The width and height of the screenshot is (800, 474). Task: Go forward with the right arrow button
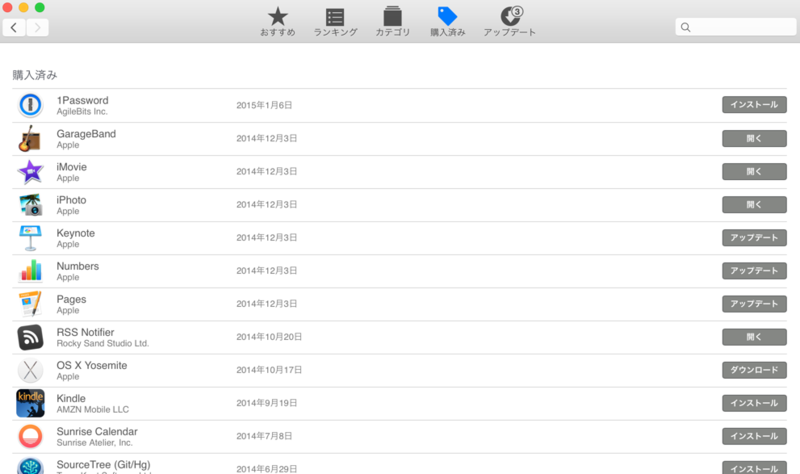[37, 27]
